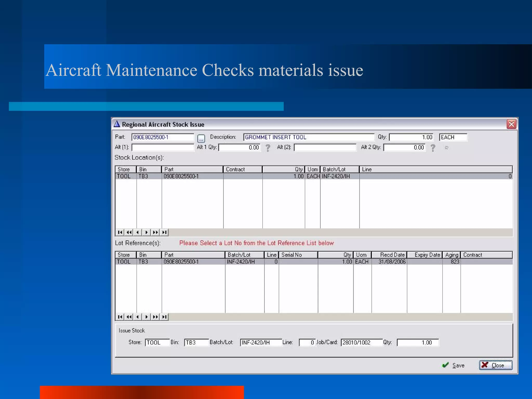Jump forward a page in Stock Locations navigator
This screenshot has width=532, height=399.
click(155, 232)
